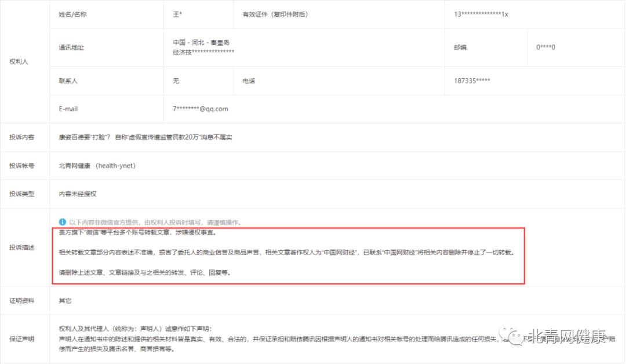Click the 投诉帐号 row header
Viewport: 626px width, 364px height.
pos(22,166)
